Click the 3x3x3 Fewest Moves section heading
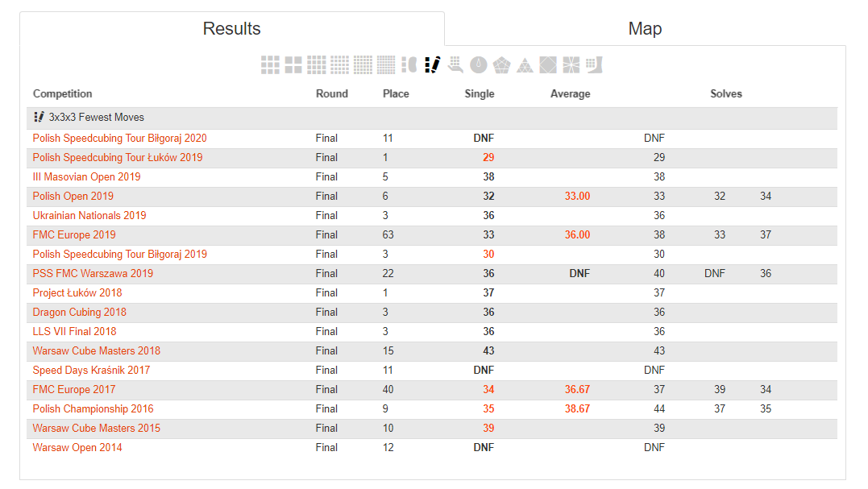Screen dimensions: 868x489 pos(97,118)
